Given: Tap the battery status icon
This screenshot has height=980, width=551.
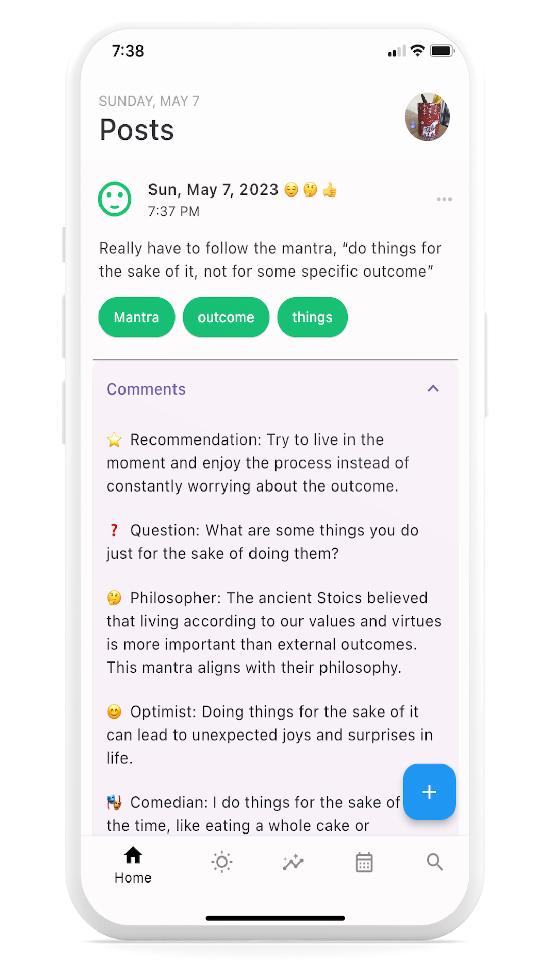Looking at the screenshot, I should [x=442, y=51].
